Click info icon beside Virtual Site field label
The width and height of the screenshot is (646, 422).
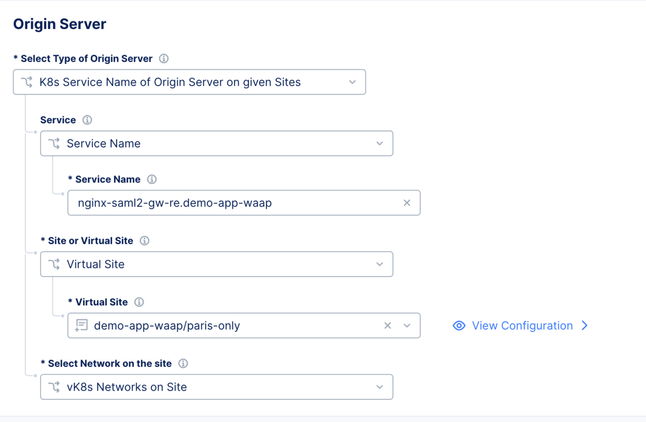[139, 302]
